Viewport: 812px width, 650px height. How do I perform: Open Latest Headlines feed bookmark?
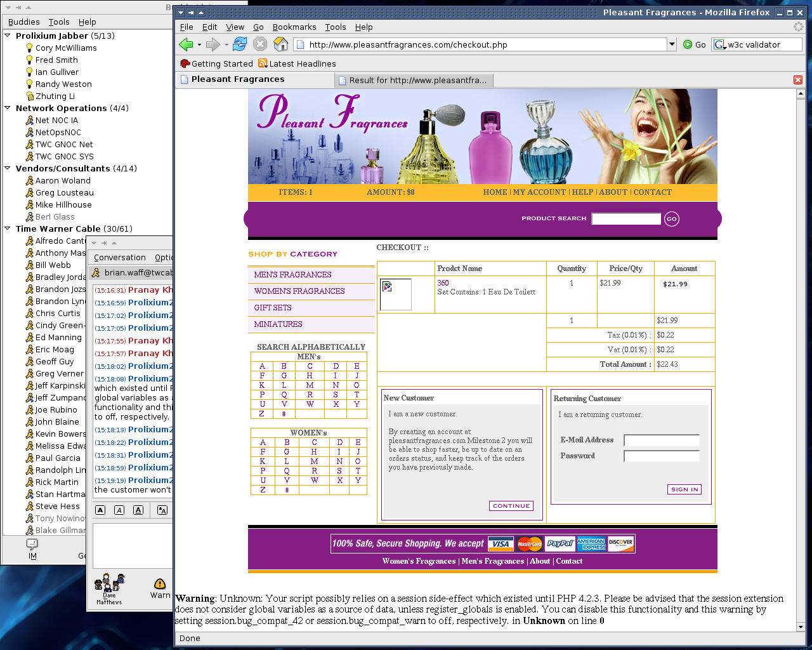[x=297, y=63]
